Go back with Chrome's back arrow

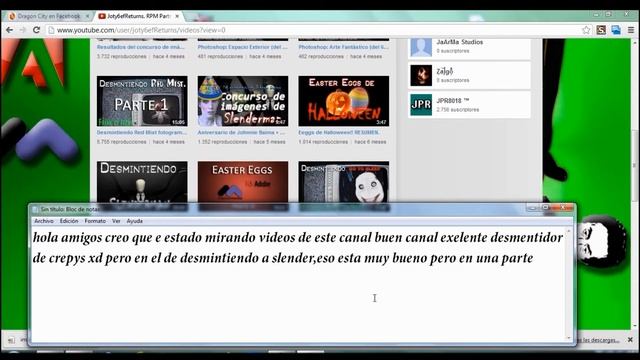(9, 30)
